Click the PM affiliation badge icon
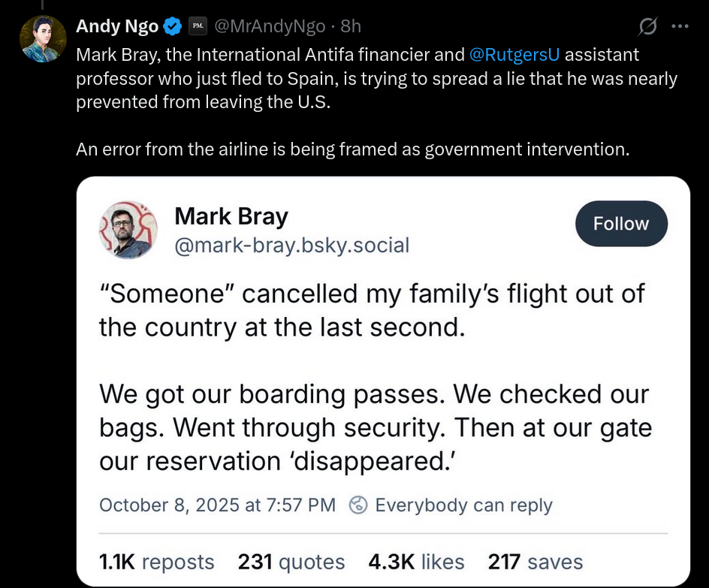 point(197,27)
